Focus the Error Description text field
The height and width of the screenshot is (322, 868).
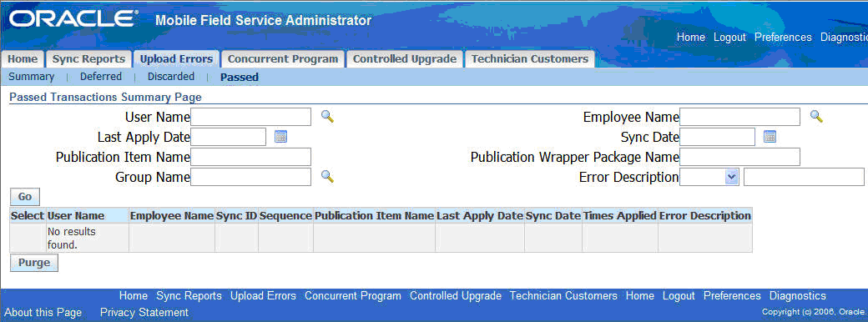click(804, 177)
